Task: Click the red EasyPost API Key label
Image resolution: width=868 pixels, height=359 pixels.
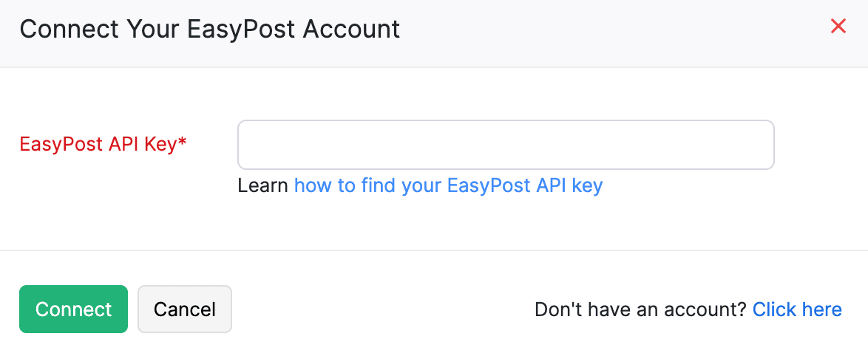Action: click(x=98, y=144)
